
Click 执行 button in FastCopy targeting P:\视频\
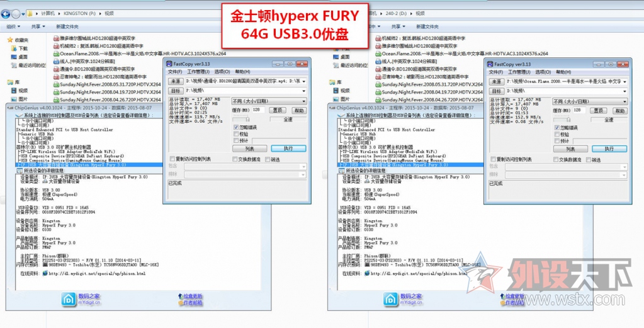pos(289,149)
